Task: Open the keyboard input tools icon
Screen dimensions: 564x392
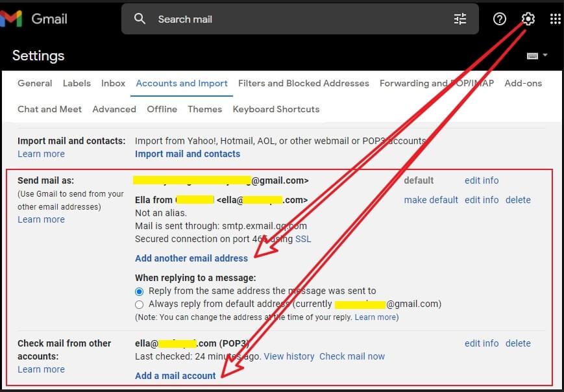Action: (x=532, y=56)
